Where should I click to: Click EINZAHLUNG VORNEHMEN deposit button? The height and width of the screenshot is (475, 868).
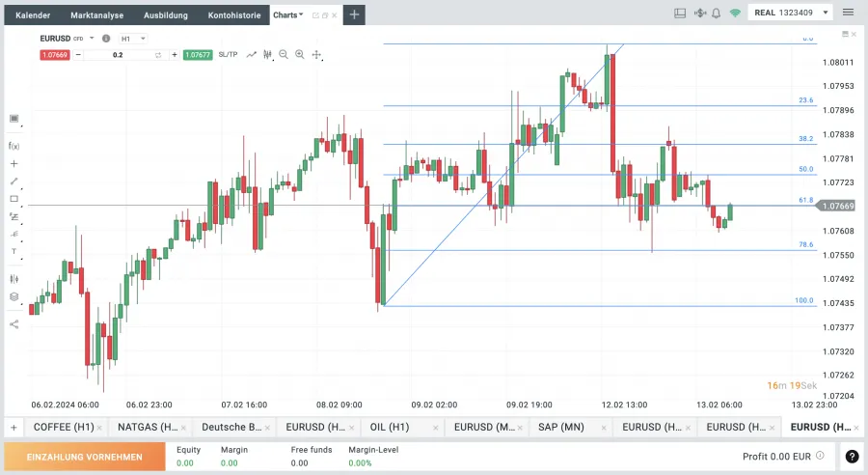coord(85,457)
